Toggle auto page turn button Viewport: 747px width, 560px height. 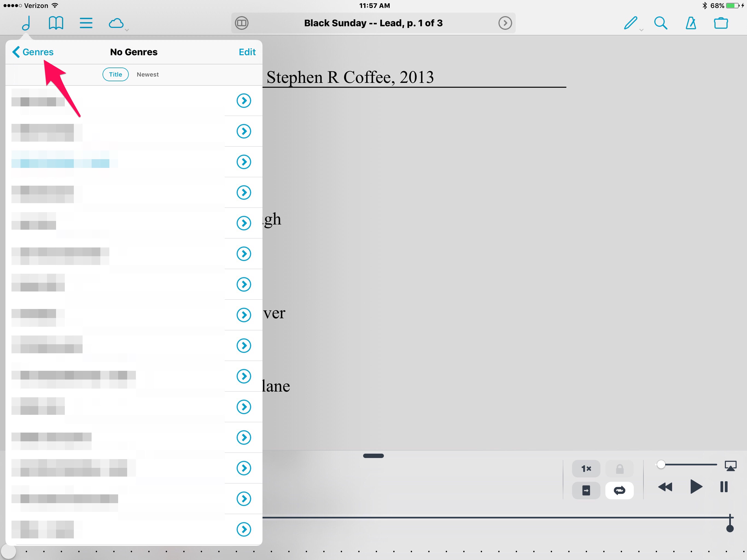coord(586,490)
